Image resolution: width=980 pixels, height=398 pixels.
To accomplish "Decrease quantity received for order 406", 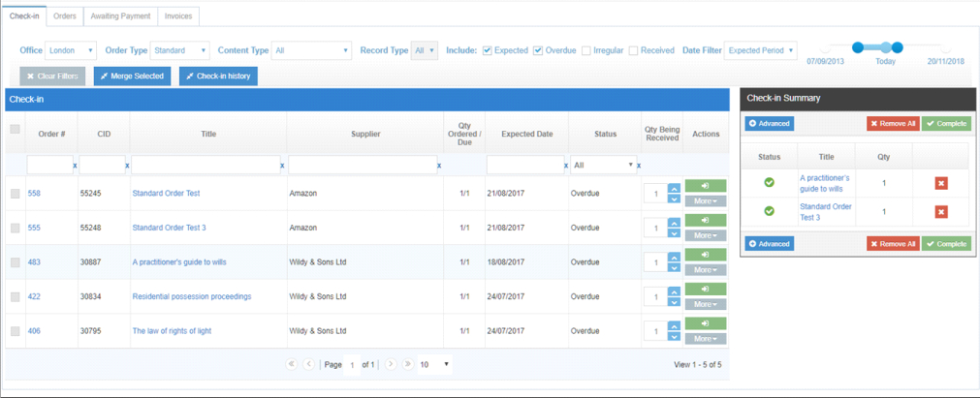I will coord(674,336).
